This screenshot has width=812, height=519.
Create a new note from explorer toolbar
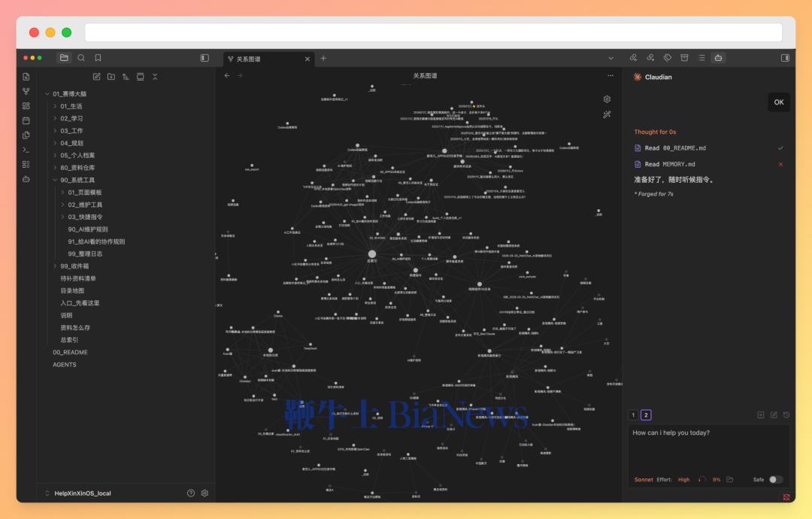pos(96,77)
